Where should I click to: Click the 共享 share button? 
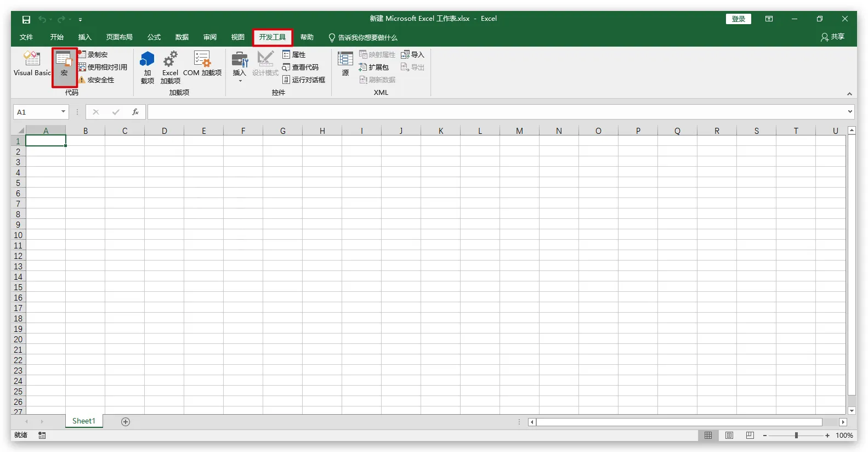(832, 37)
